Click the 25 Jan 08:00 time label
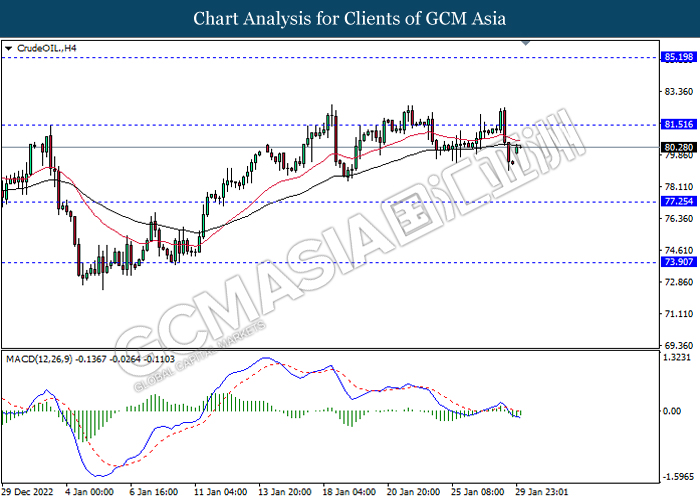 point(478,492)
